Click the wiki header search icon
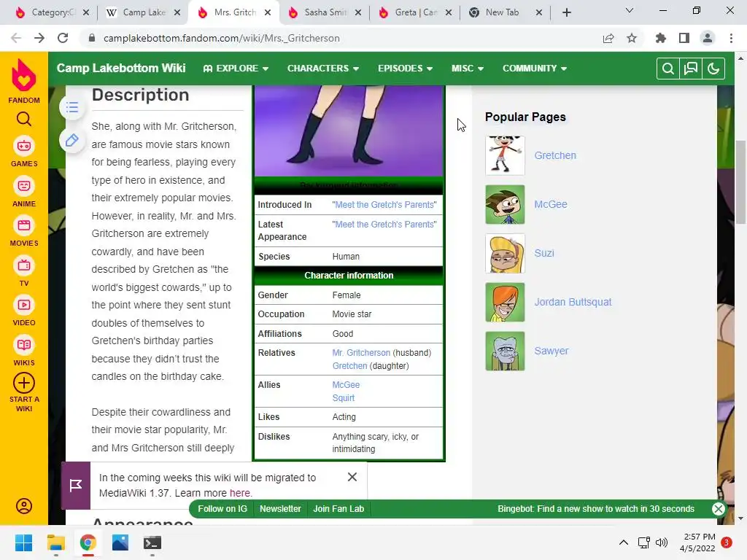This screenshot has width=747, height=560. (668, 69)
